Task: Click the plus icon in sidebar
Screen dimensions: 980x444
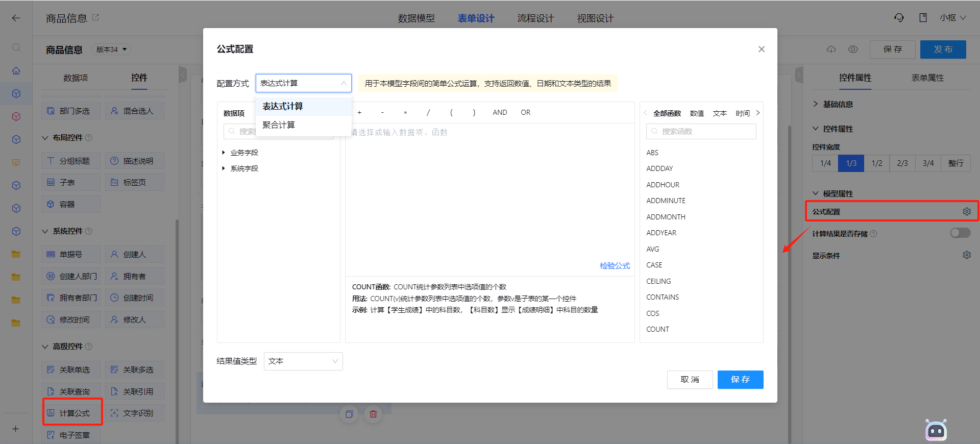Action: (16, 429)
